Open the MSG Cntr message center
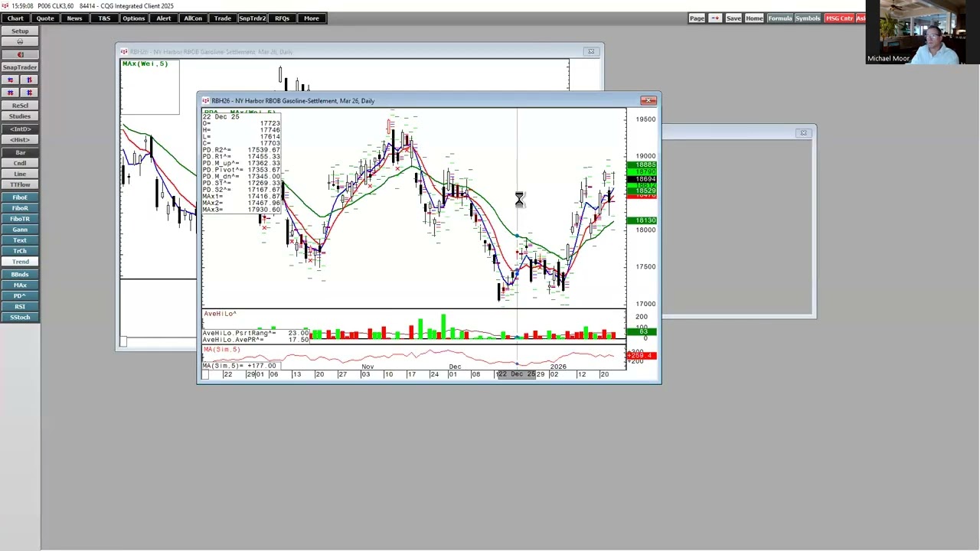The height and width of the screenshot is (551, 980). click(839, 18)
